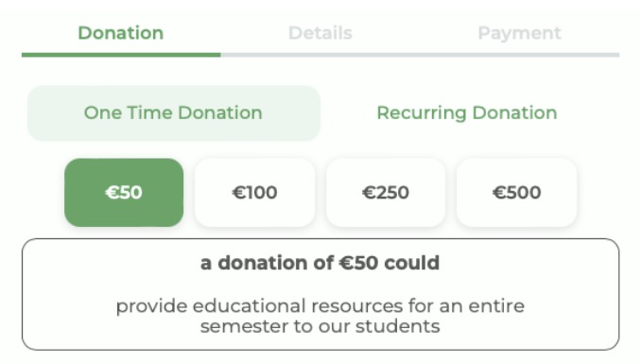Set donation amount to €500

click(x=517, y=193)
